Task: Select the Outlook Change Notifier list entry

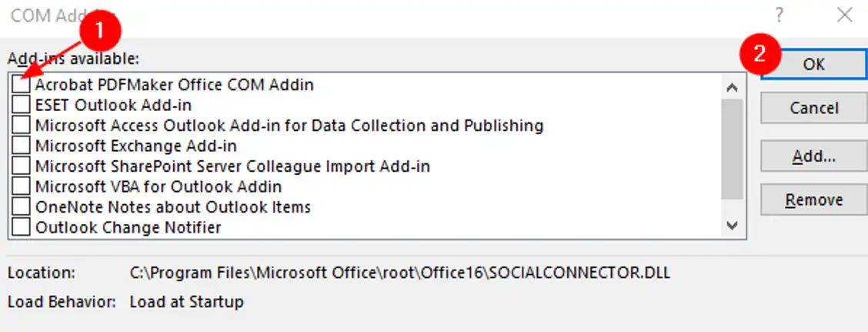Action: click(129, 227)
